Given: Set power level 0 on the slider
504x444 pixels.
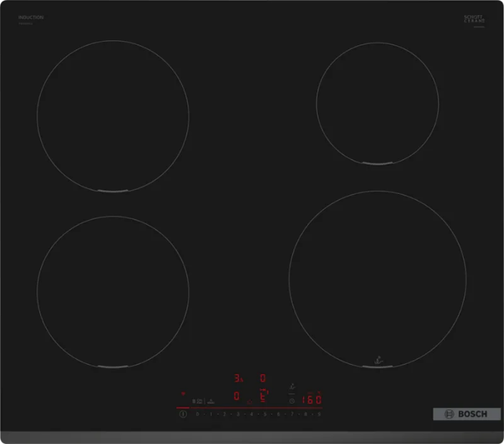Looking at the screenshot, I should click(x=197, y=414).
